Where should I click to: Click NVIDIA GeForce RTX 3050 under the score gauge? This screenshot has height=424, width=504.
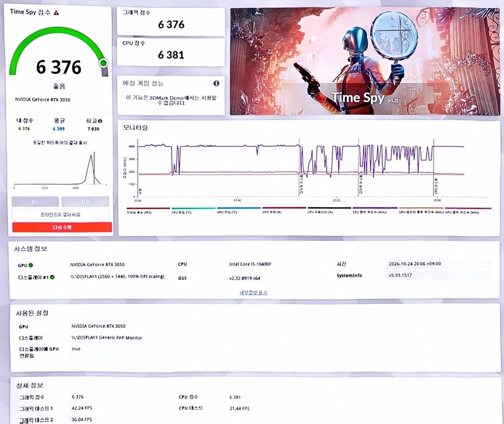pos(43,99)
